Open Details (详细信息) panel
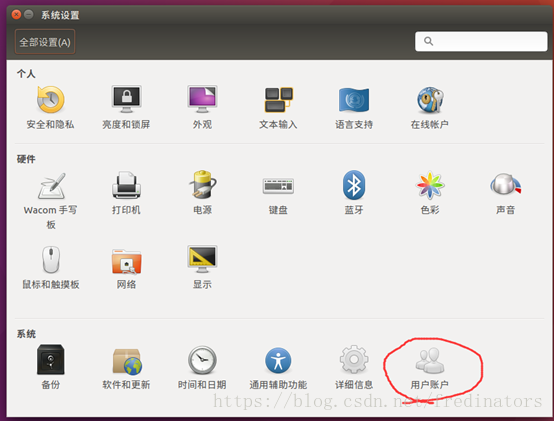The image size is (554, 421). click(354, 367)
